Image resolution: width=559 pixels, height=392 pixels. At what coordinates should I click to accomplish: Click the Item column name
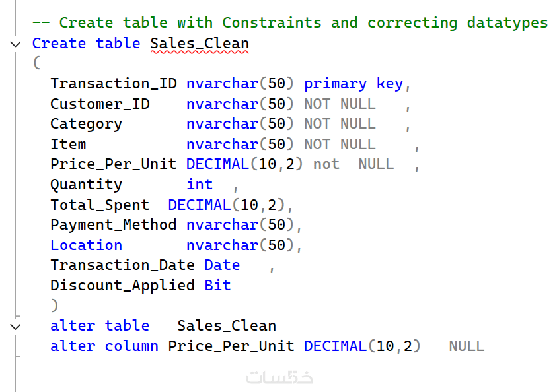68,145
